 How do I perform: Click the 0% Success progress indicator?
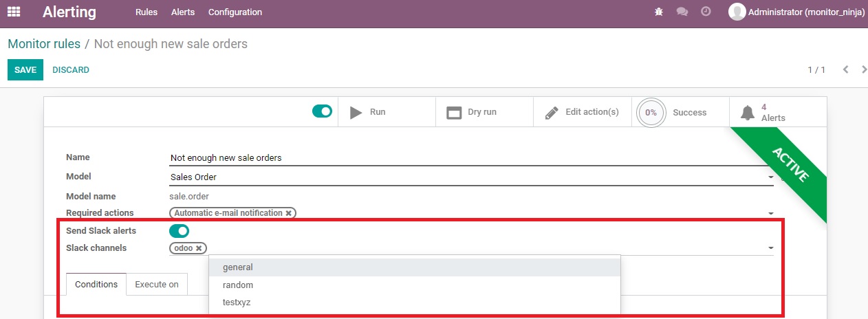coord(651,112)
